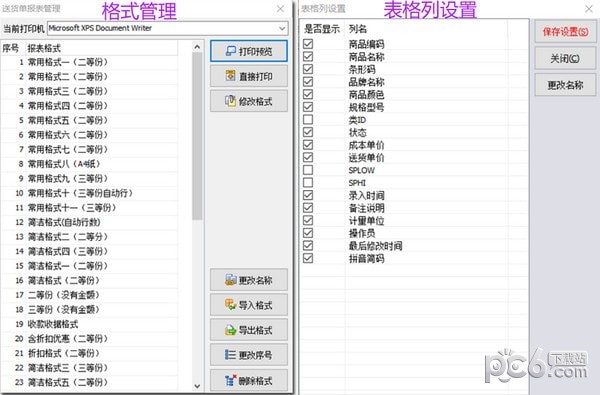Click the import format (导入格式) icon
This screenshot has width=600, height=395.
[x=230, y=305]
